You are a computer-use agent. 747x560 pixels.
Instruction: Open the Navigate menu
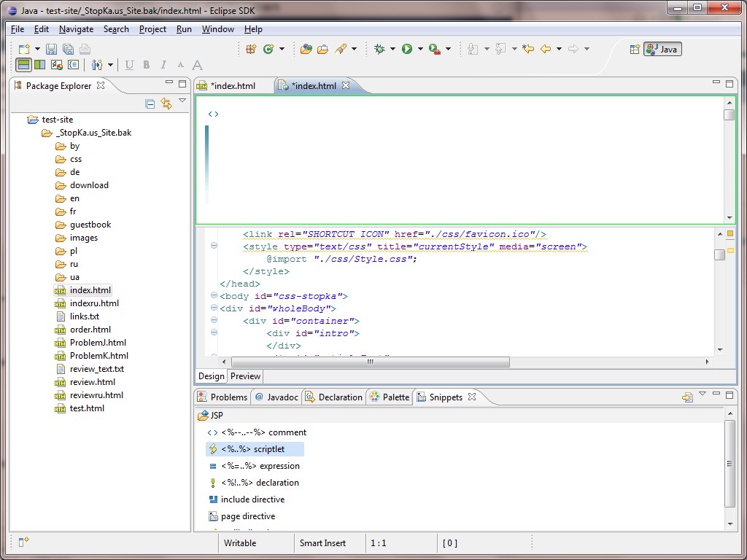coord(76,29)
